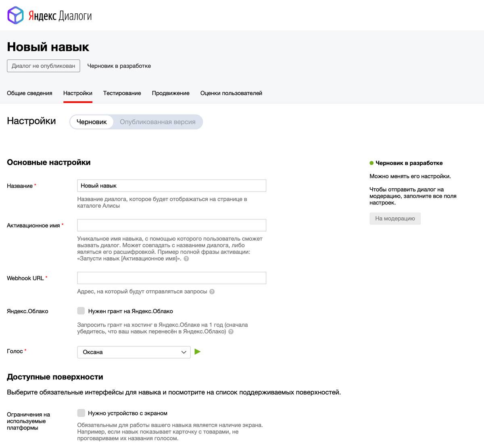Open help icon for Яндекс.Облако grant hint
This screenshot has width=484, height=448.
pos(231,332)
